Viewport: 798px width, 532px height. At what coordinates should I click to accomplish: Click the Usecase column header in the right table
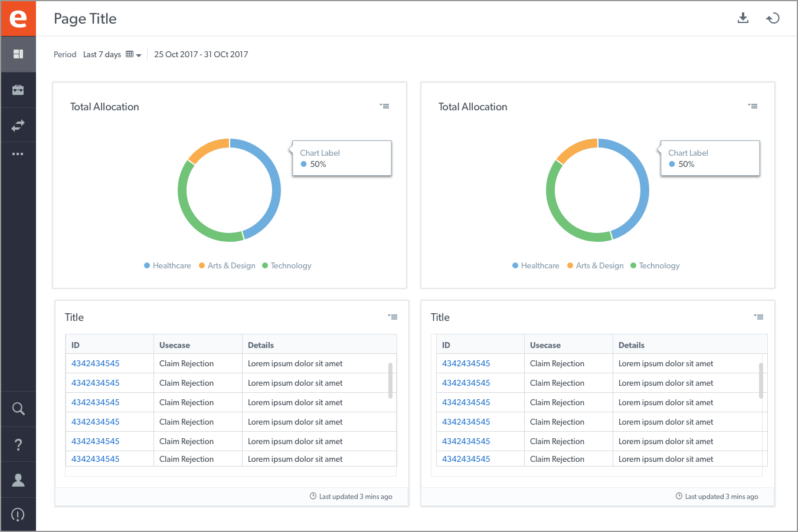545,345
